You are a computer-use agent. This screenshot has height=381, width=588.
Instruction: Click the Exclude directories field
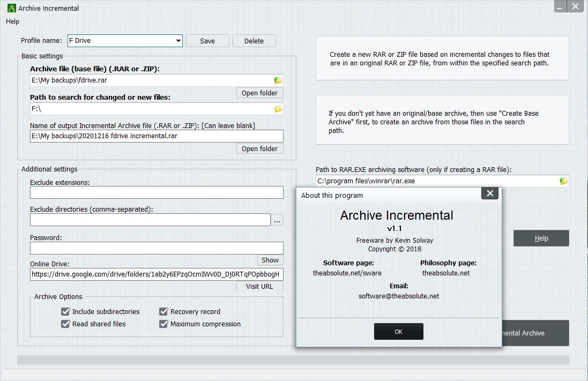click(151, 220)
